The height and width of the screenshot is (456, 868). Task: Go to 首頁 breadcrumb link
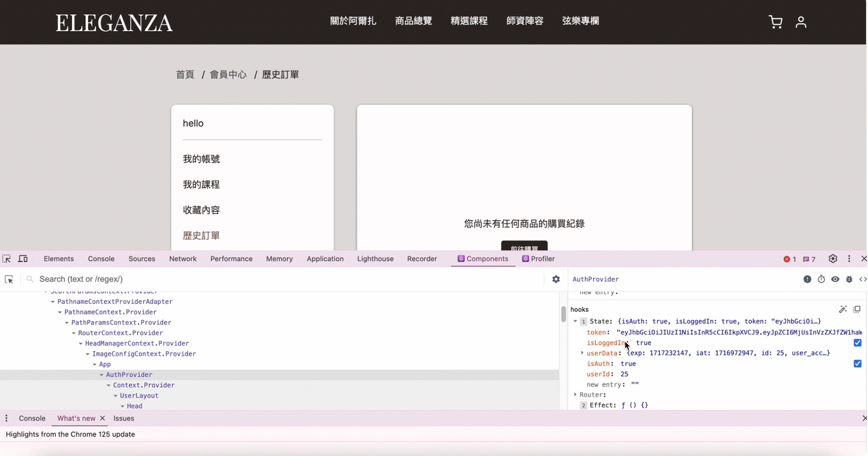[185, 74]
